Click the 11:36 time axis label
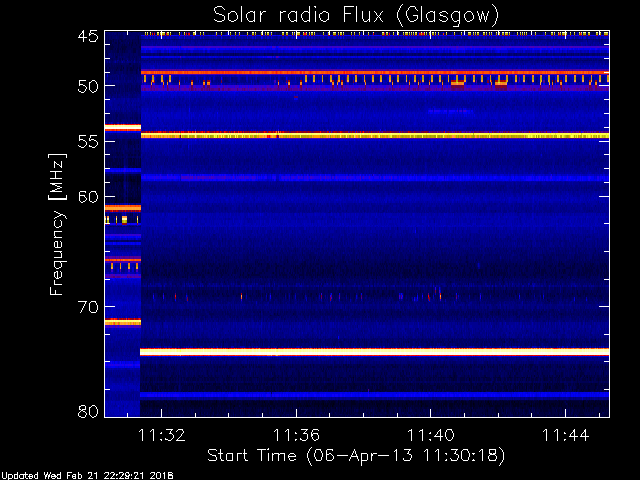 (x=296, y=435)
